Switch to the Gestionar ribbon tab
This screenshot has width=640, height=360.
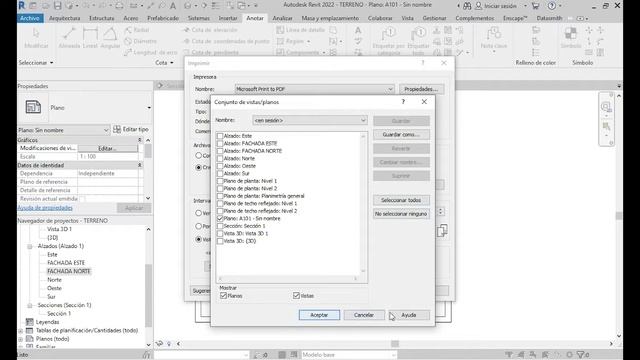434,18
